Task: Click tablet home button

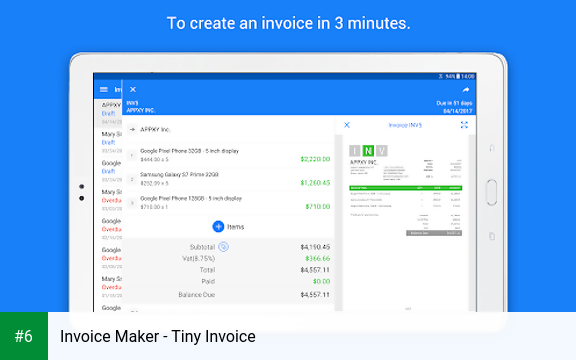Action: pyautogui.click(x=492, y=192)
